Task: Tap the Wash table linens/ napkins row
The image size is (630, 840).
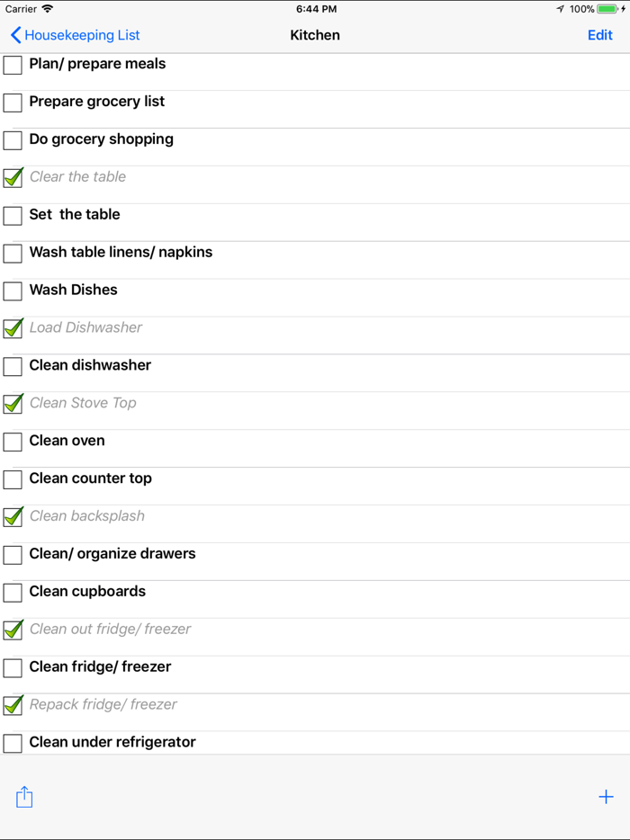Action: [121, 254]
